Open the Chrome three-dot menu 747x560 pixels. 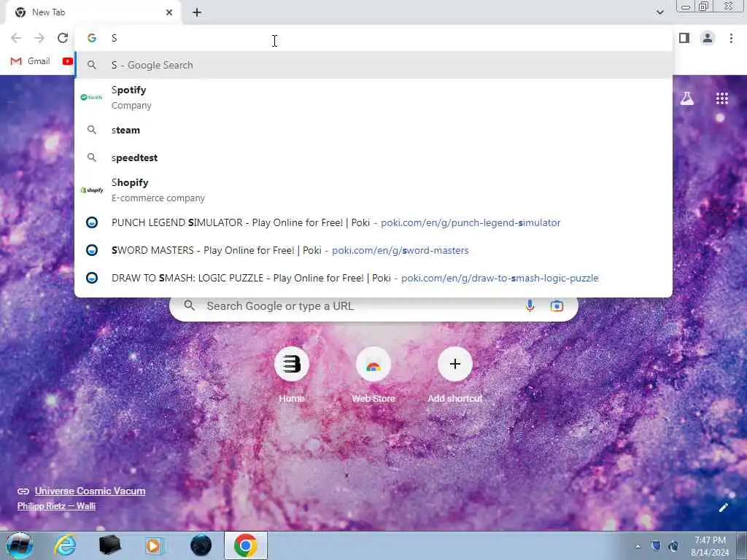[x=731, y=38]
